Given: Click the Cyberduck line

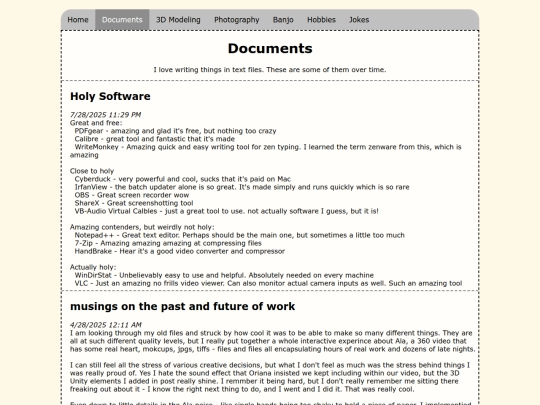Looking at the screenshot, I should (183, 179).
